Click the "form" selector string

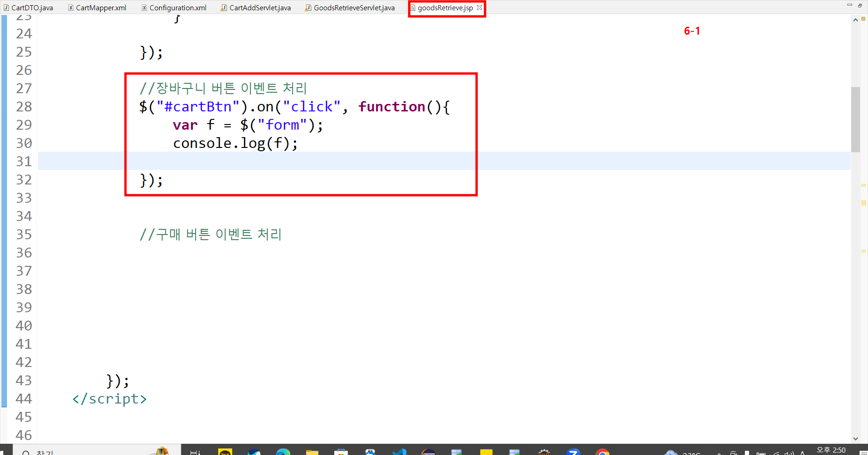[x=282, y=125]
